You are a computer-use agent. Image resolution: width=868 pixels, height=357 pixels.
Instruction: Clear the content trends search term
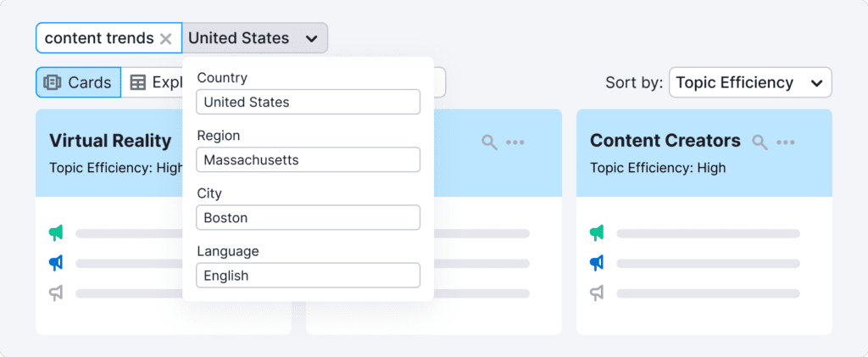(166, 38)
